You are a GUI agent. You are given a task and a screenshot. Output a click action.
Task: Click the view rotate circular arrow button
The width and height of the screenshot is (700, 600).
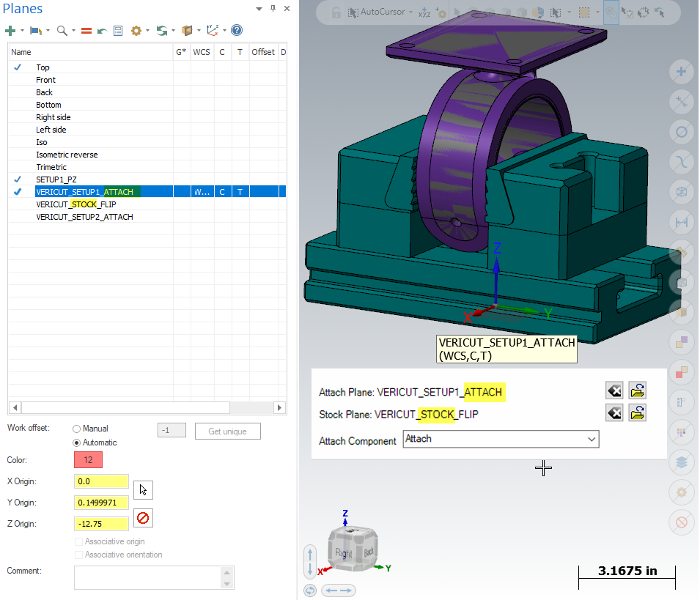[x=310, y=590]
